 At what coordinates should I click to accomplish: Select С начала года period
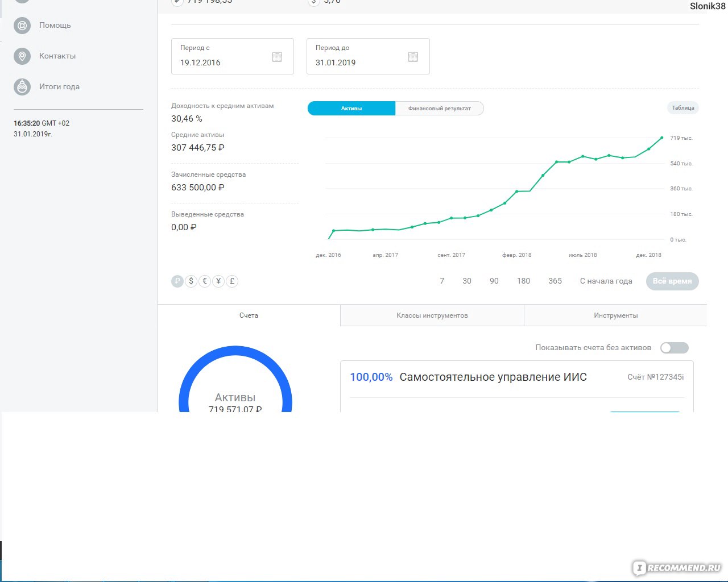click(606, 281)
